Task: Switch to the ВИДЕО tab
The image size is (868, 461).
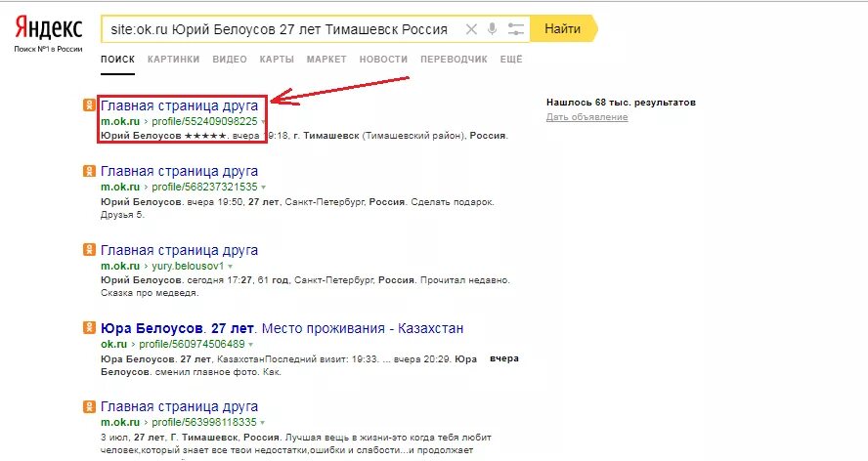Action: pos(230,60)
